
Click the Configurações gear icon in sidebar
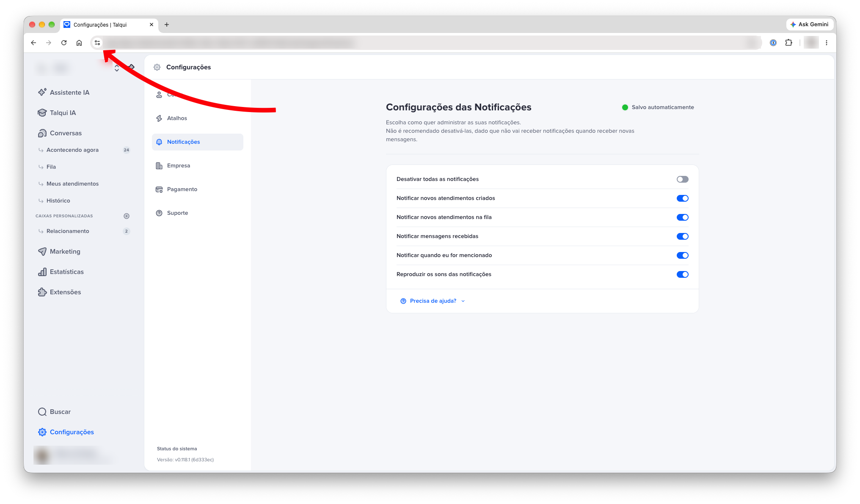click(42, 432)
